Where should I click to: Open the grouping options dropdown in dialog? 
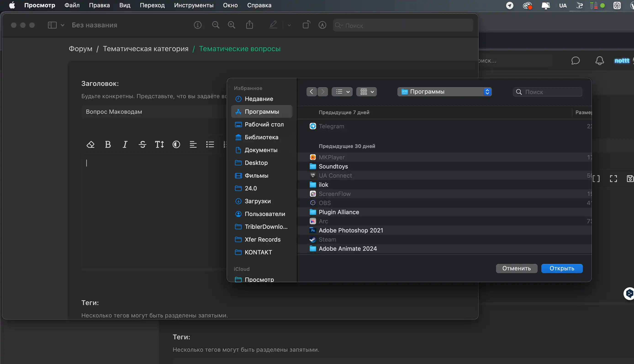pos(367,92)
